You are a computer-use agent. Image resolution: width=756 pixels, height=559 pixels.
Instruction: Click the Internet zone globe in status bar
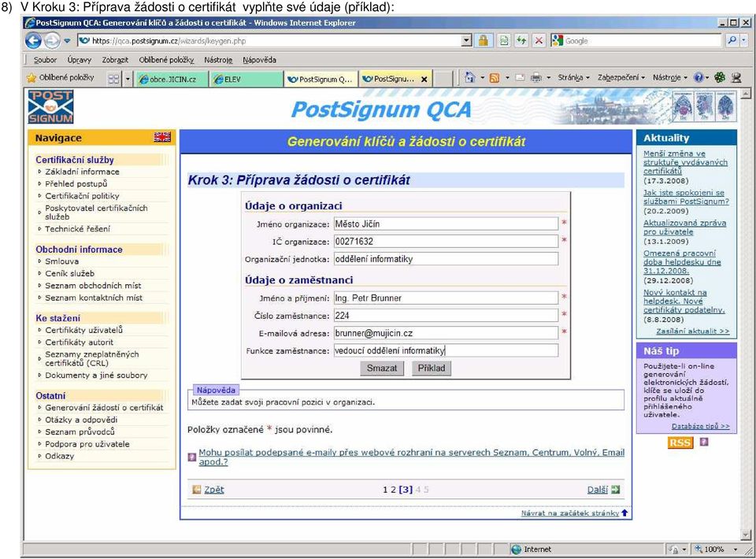point(517,550)
